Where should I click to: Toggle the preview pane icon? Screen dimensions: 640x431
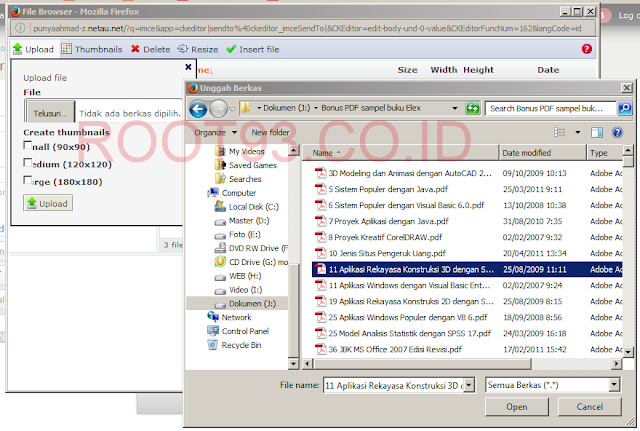(x=597, y=132)
